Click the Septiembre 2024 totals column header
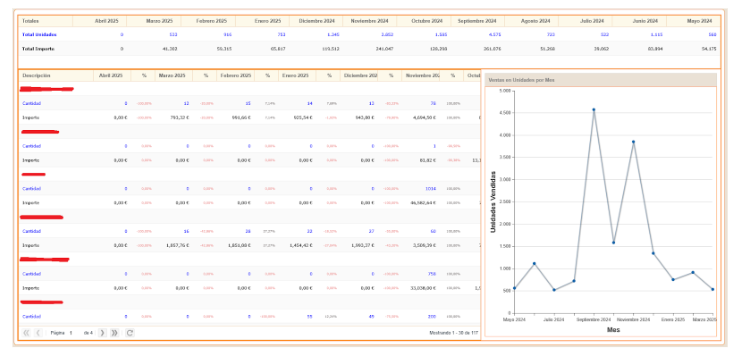Screen dimensions: 742x361 (478, 21)
